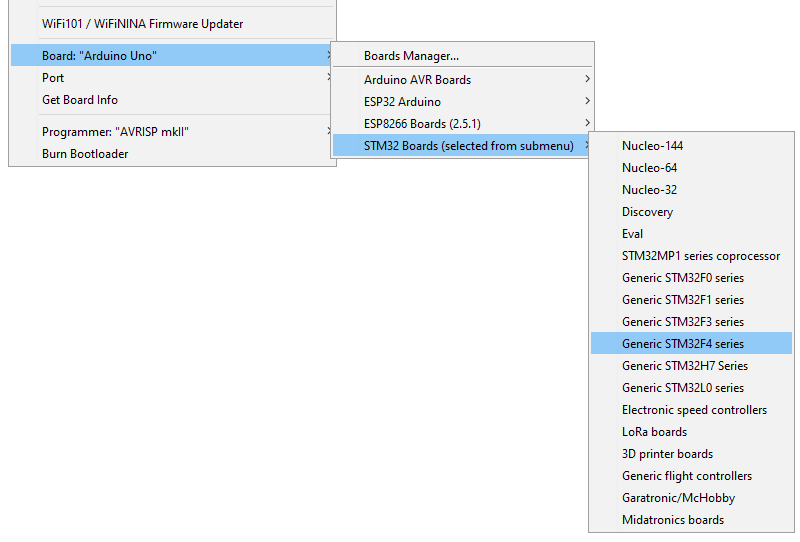This screenshot has width=800, height=542.
Task: Select the Eval board option
Action: [x=691, y=233]
